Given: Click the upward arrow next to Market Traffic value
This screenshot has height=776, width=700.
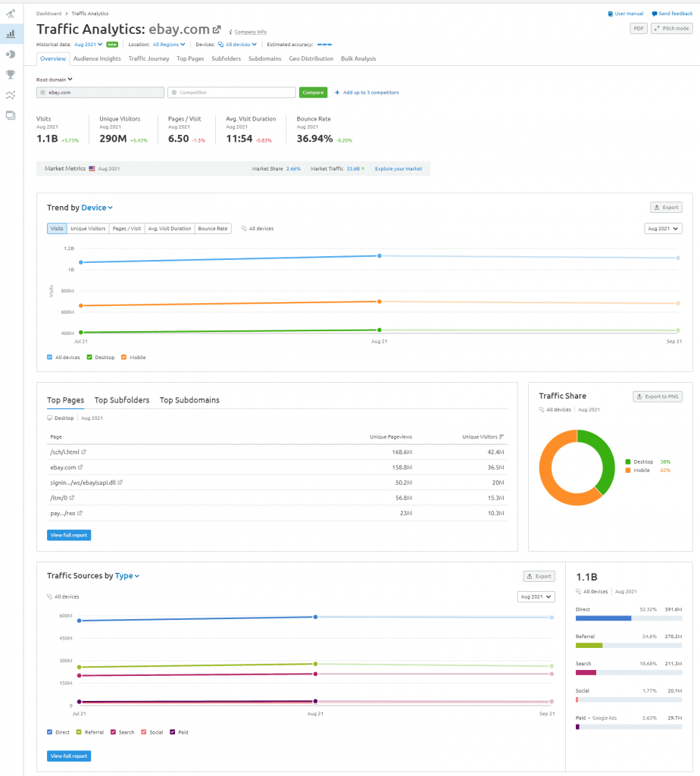Looking at the screenshot, I should (x=363, y=169).
